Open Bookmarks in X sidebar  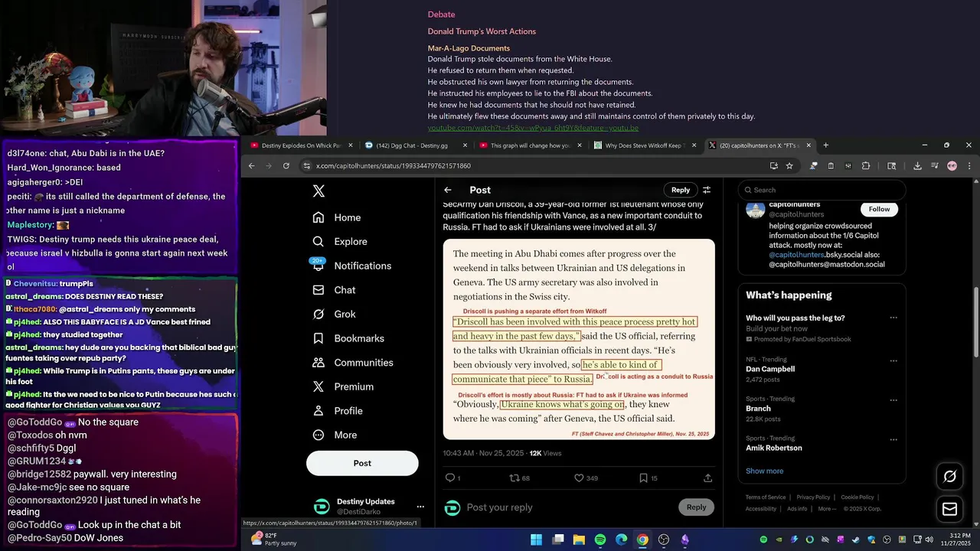pos(348,338)
